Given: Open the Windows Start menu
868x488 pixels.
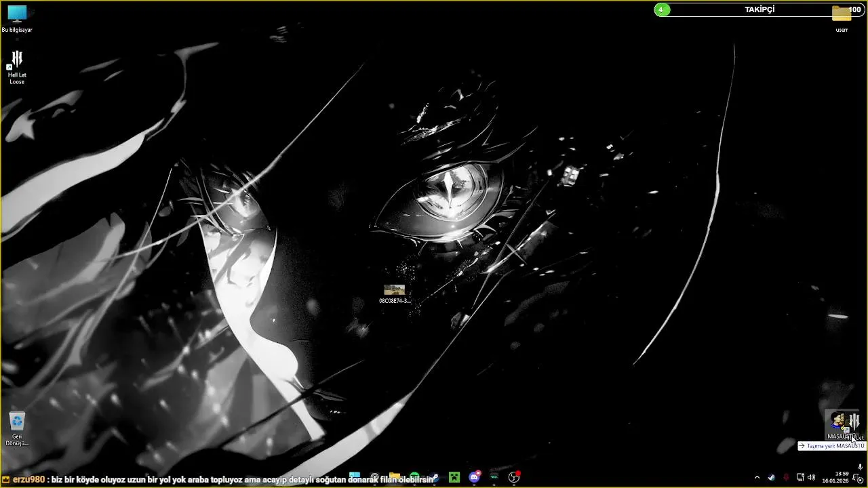Looking at the screenshot, I should pos(355,477).
